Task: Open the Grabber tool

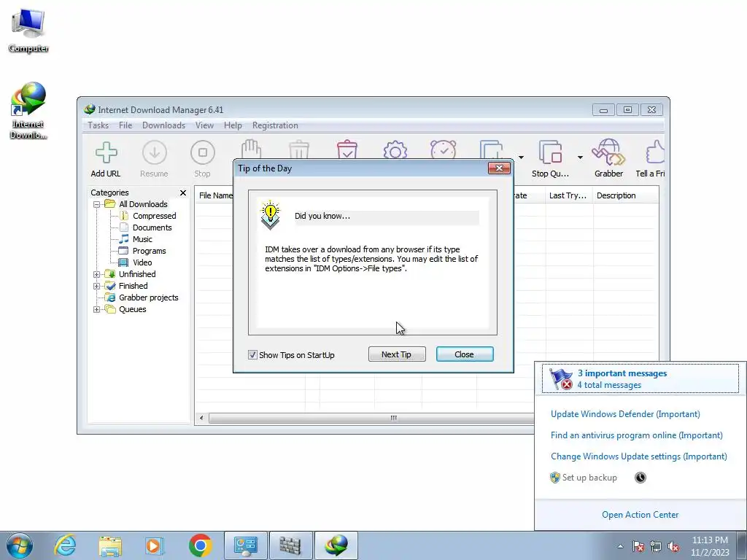Action: pyautogui.click(x=608, y=159)
